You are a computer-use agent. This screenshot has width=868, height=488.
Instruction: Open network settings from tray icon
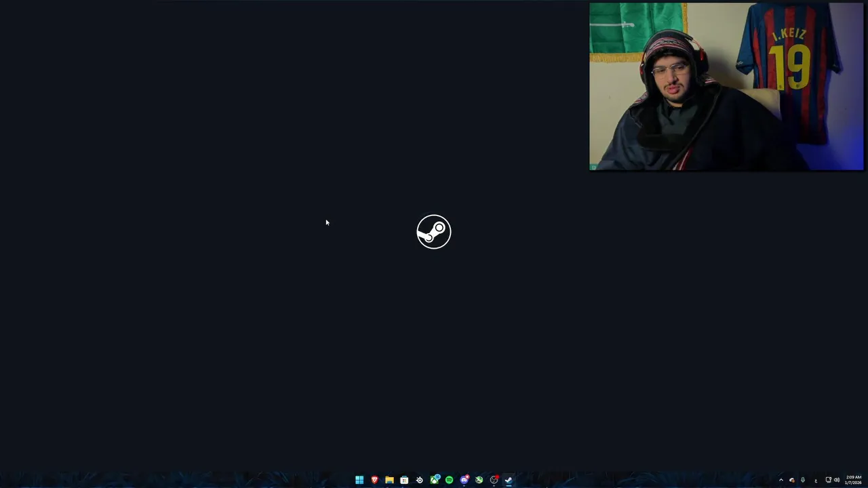[828, 480]
